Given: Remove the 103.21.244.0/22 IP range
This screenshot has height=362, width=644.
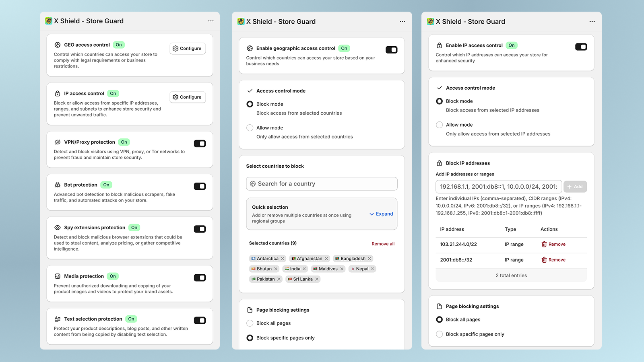Looking at the screenshot, I should 553,245.
